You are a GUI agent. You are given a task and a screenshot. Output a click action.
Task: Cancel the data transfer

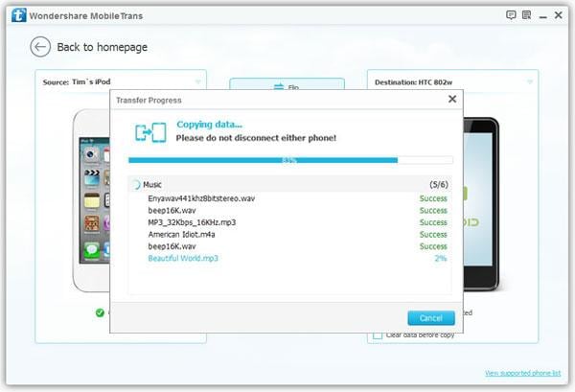point(431,318)
